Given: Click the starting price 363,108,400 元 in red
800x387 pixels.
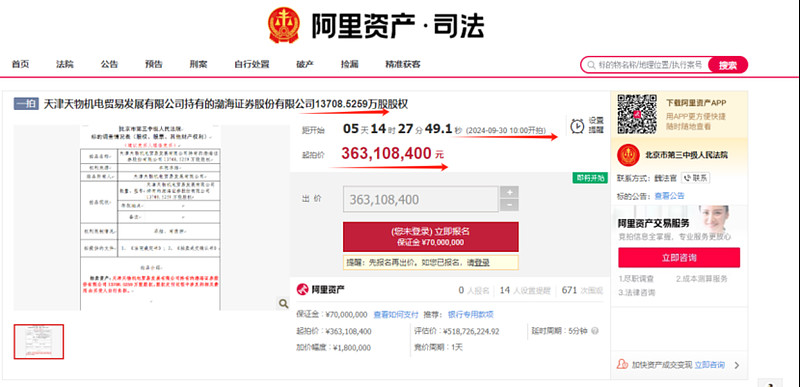Looking at the screenshot, I should (x=393, y=153).
